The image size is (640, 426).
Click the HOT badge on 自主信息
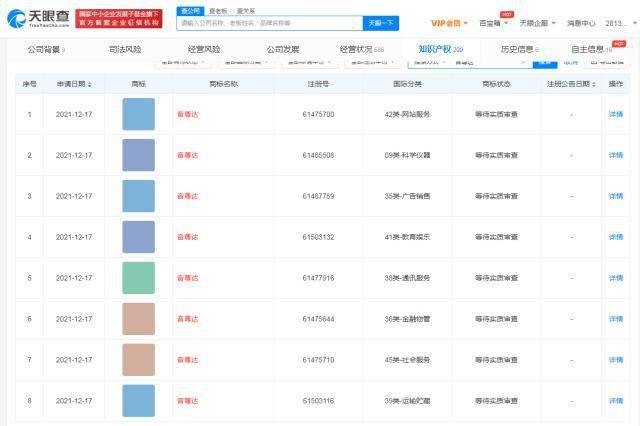point(619,43)
